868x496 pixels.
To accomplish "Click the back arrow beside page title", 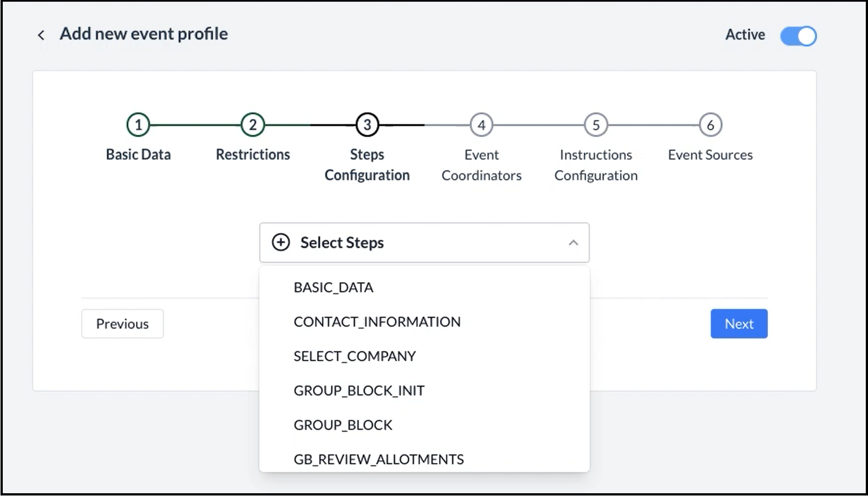I will (x=41, y=35).
